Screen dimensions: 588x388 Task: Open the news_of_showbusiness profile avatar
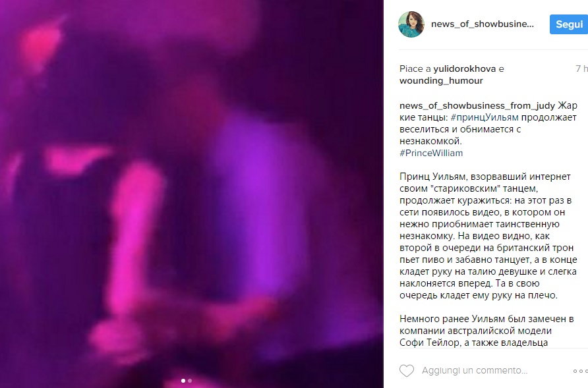[x=411, y=24]
